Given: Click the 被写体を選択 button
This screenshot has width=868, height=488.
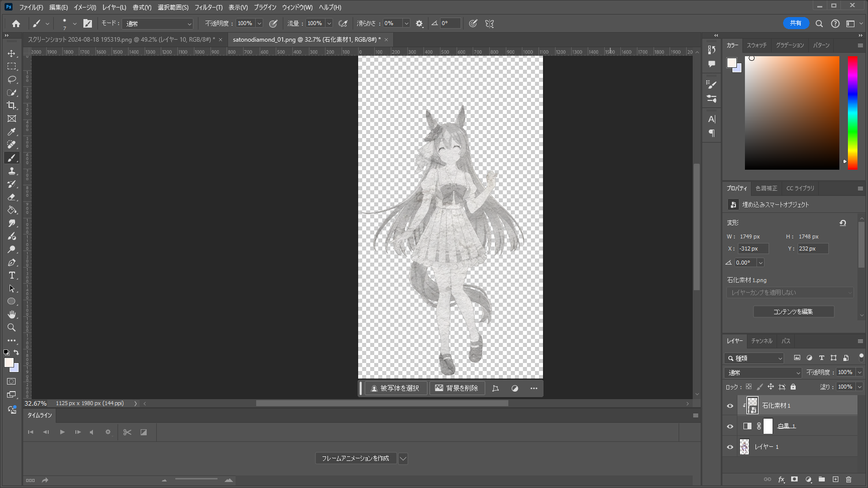Looking at the screenshot, I should point(395,388).
